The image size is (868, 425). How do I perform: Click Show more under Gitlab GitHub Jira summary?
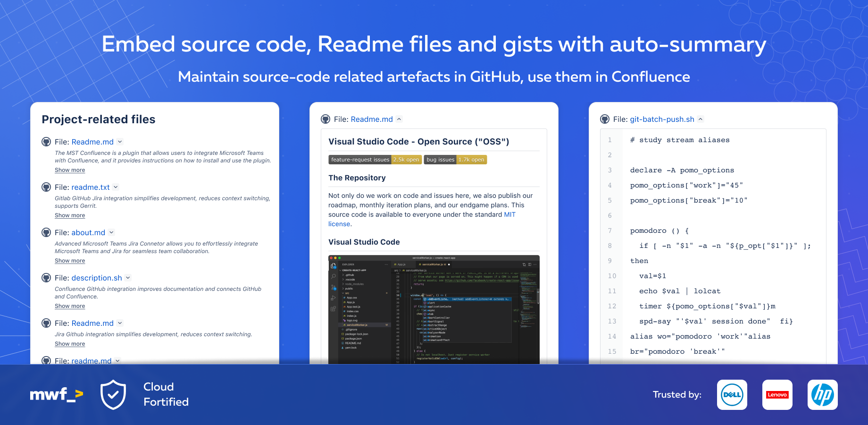pos(70,215)
